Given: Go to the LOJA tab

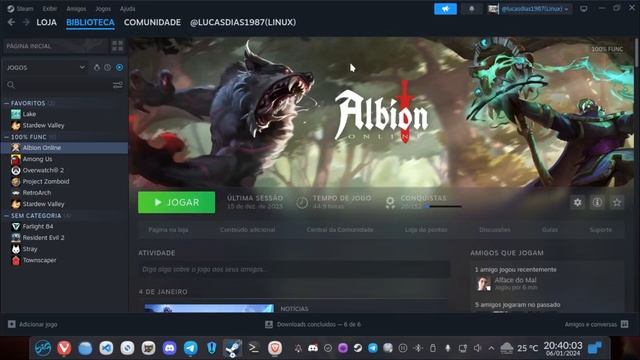Looking at the screenshot, I should (x=47, y=22).
